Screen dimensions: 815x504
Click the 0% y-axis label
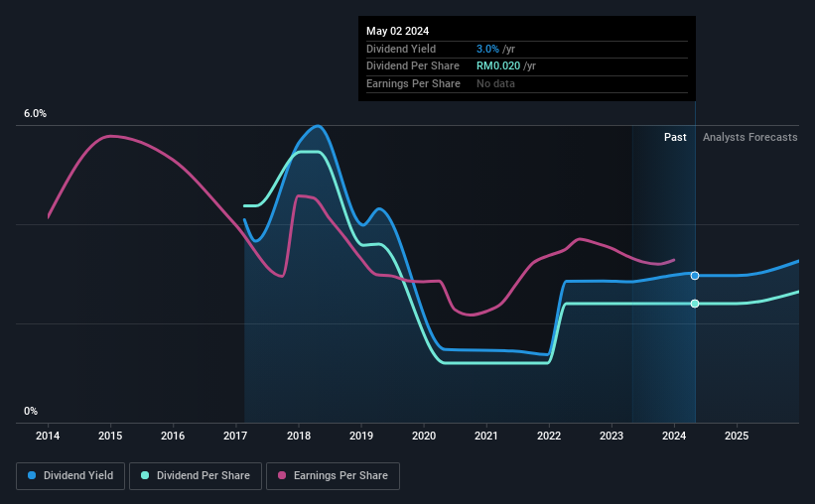click(x=31, y=411)
